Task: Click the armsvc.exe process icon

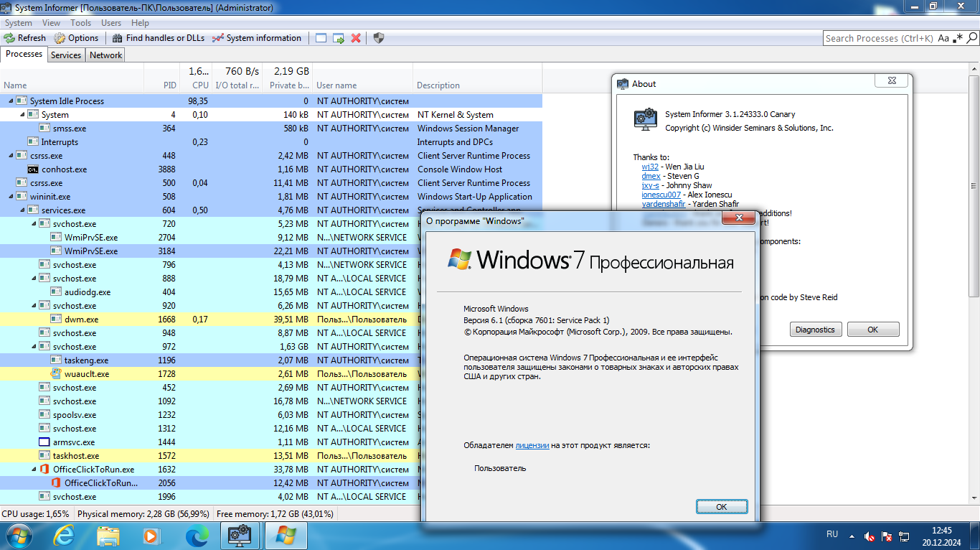Action: click(x=44, y=442)
